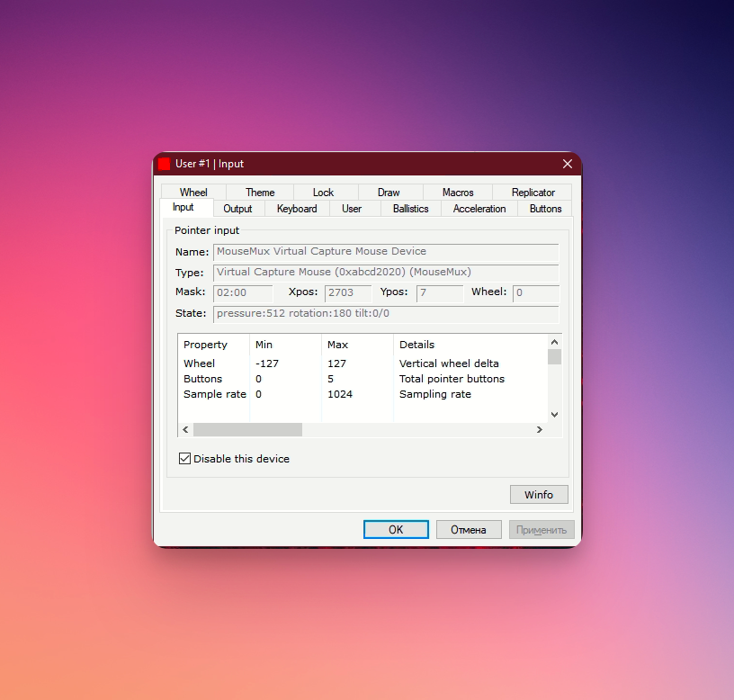Click the Применить apply button
Image resolution: width=734 pixels, height=700 pixels.
tap(542, 530)
